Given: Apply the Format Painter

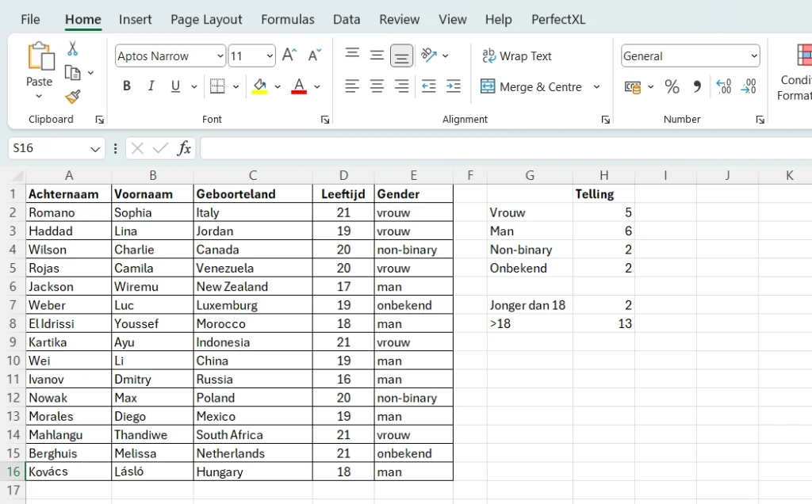Looking at the screenshot, I should click(x=73, y=97).
